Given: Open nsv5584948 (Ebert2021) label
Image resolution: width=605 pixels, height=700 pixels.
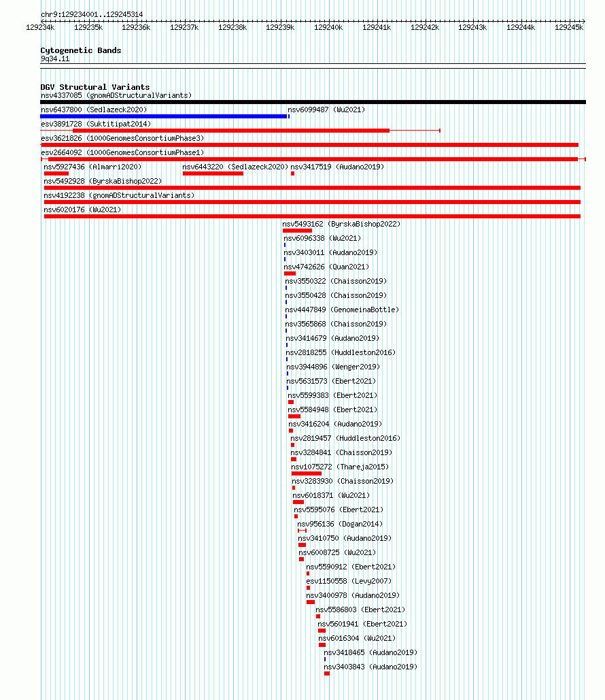Looking at the screenshot, I should click(x=333, y=410).
